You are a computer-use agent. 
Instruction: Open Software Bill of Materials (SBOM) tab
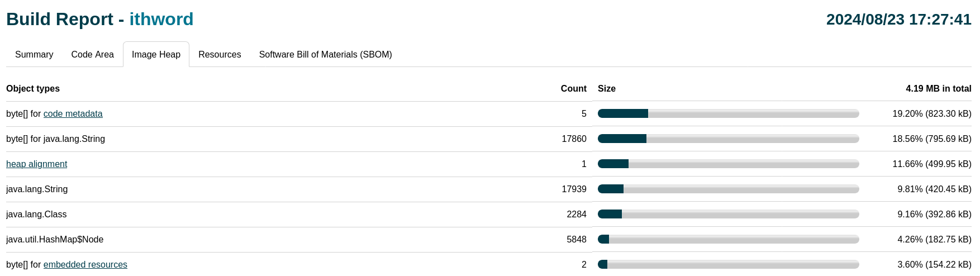point(325,54)
